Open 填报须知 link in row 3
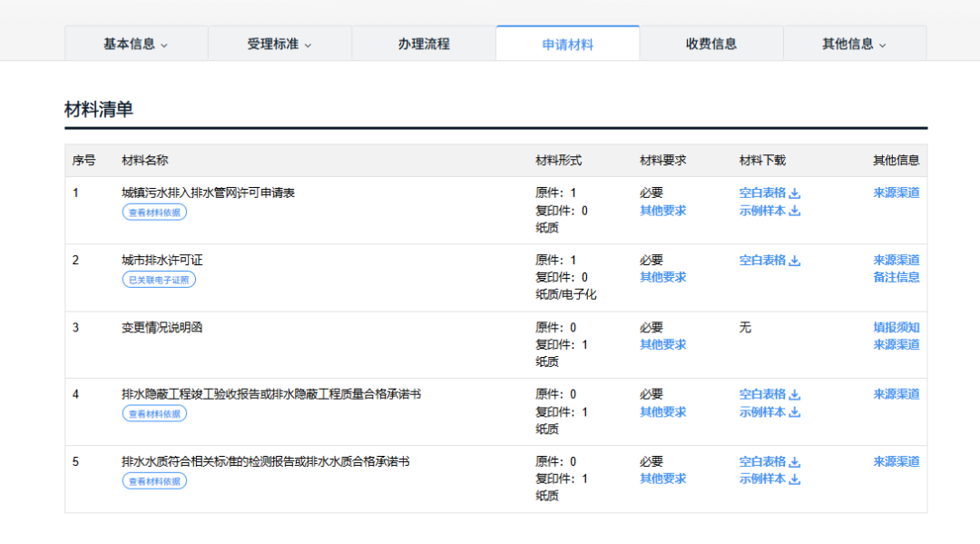980x544 pixels. pyautogui.click(x=896, y=328)
